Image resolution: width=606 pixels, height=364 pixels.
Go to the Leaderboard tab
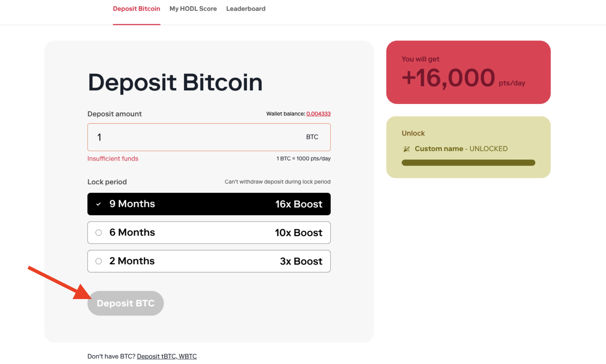(x=245, y=9)
